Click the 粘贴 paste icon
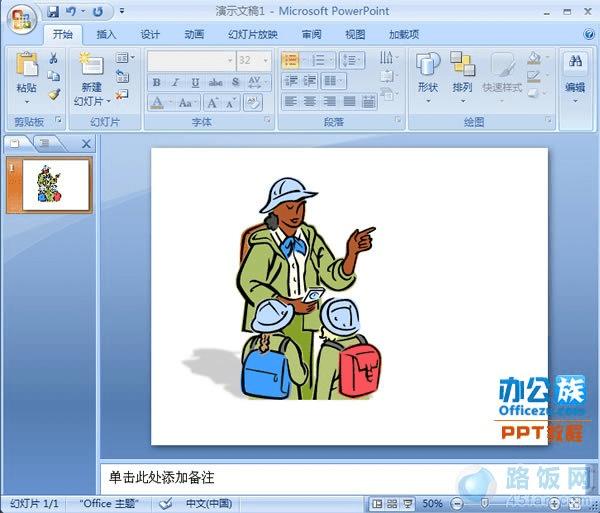The image size is (600, 513). (x=27, y=64)
